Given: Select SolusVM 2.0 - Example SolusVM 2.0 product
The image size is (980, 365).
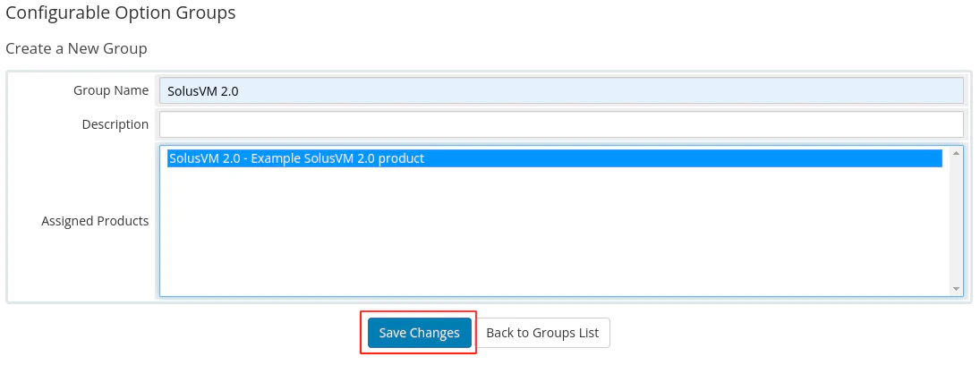Looking at the screenshot, I should [x=555, y=158].
